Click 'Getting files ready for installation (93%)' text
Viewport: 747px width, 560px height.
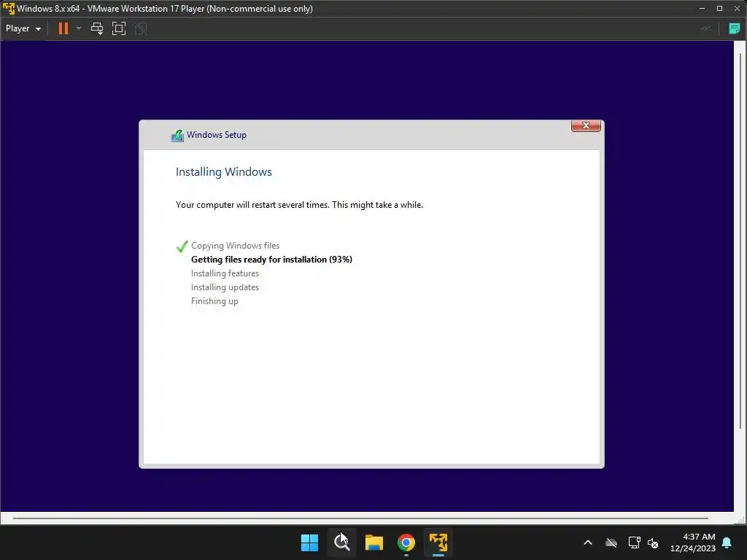[x=271, y=260]
